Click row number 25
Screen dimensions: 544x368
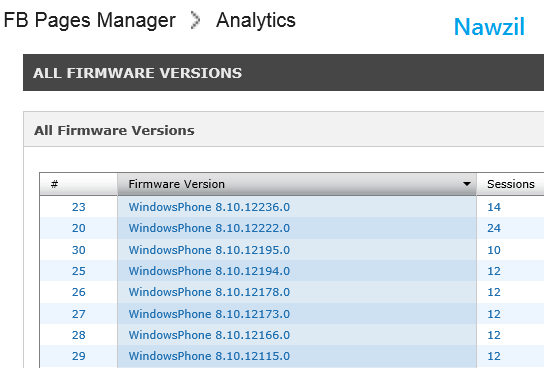[79, 271]
